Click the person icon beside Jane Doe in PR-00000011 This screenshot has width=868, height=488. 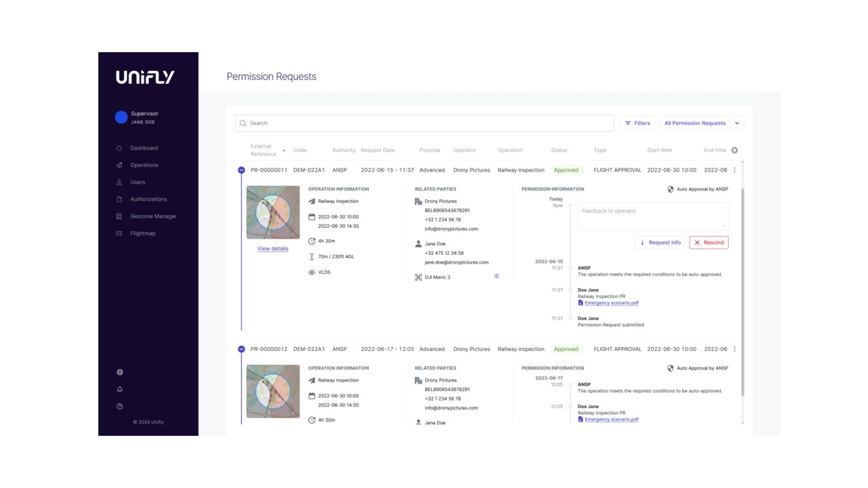click(418, 243)
